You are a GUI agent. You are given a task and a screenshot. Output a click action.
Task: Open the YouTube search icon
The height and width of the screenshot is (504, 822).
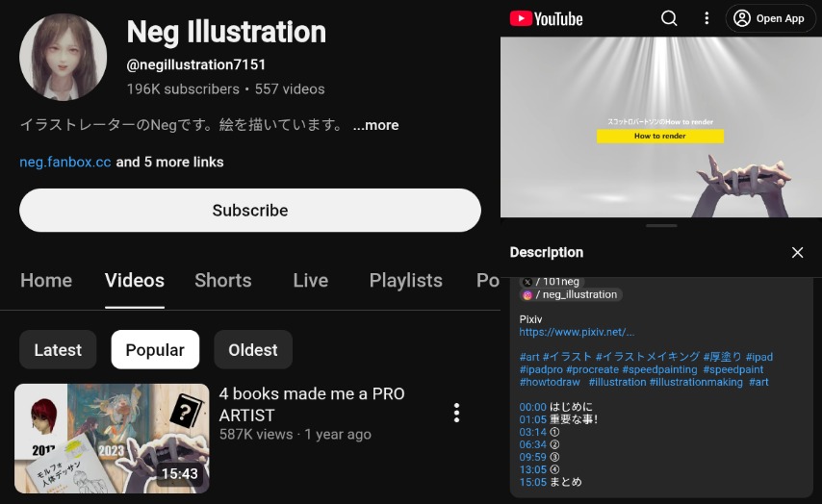(669, 18)
